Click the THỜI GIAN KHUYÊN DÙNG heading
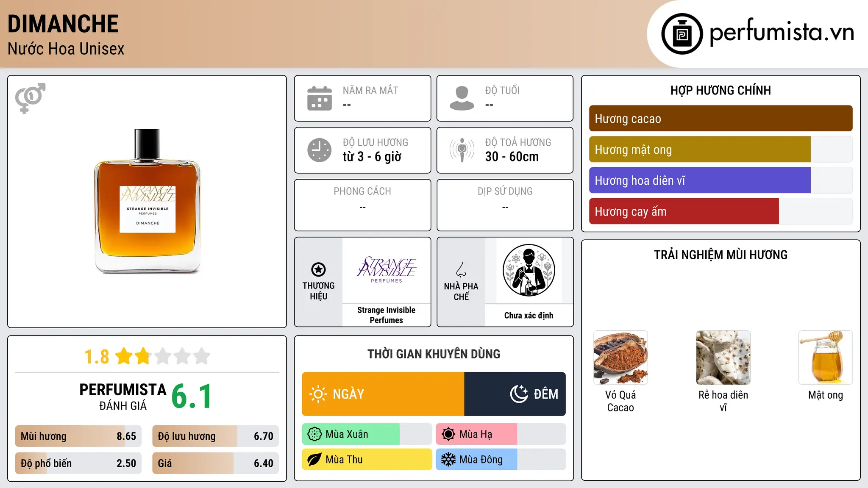The image size is (868, 488). click(434, 354)
